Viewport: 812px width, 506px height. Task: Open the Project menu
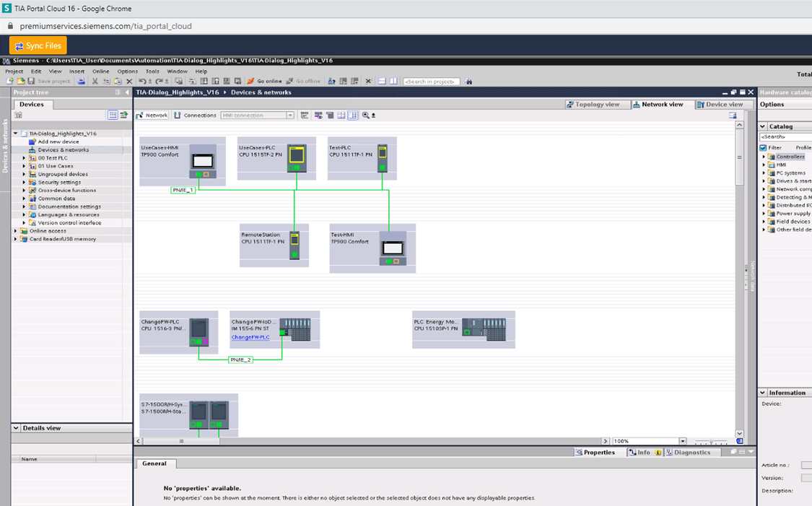click(x=14, y=71)
